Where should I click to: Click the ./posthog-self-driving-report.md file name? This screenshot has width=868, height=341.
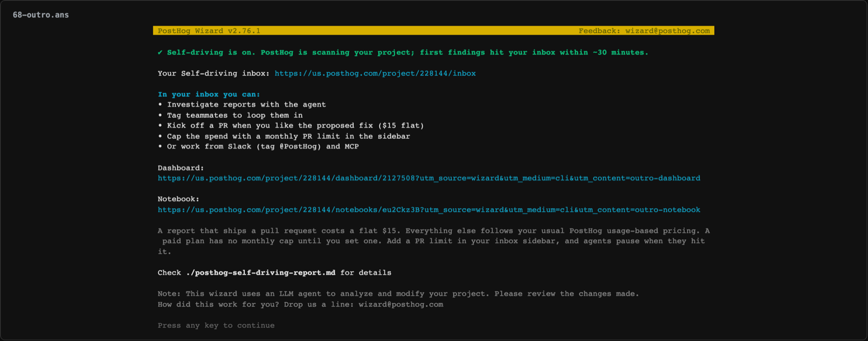pos(260,273)
